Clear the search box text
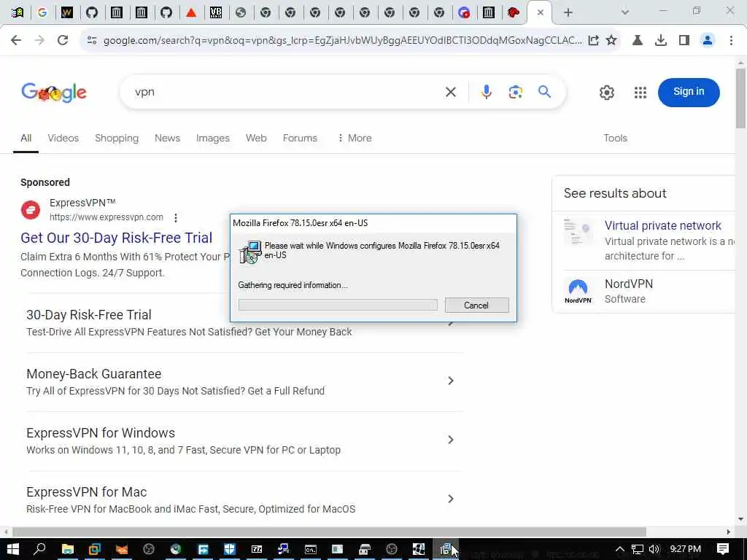 tap(451, 92)
